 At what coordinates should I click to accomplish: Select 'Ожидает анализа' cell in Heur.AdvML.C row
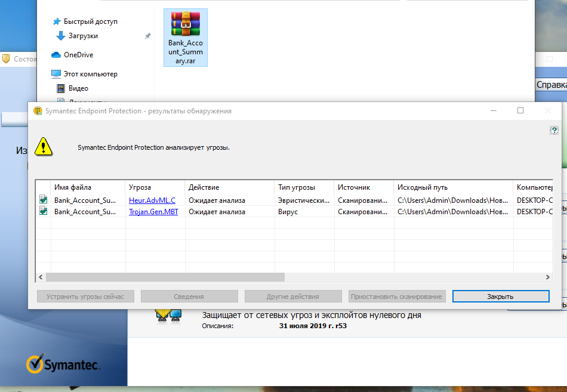[x=230, y=200]
